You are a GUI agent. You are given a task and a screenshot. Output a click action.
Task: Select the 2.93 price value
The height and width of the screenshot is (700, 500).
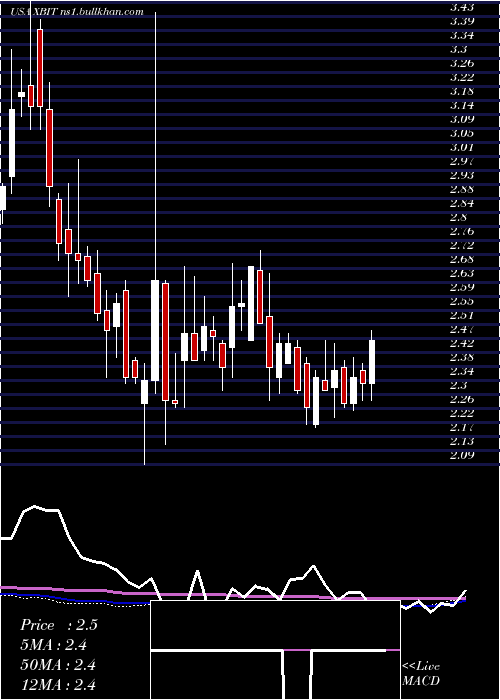[462, 175]
